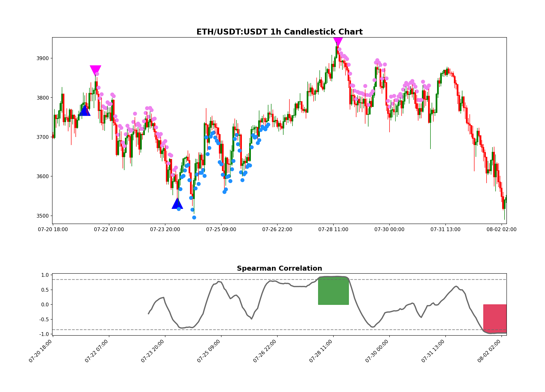Pick rotated 07-31 13:00 label under Spearman panel

click(x=433, y=351)
